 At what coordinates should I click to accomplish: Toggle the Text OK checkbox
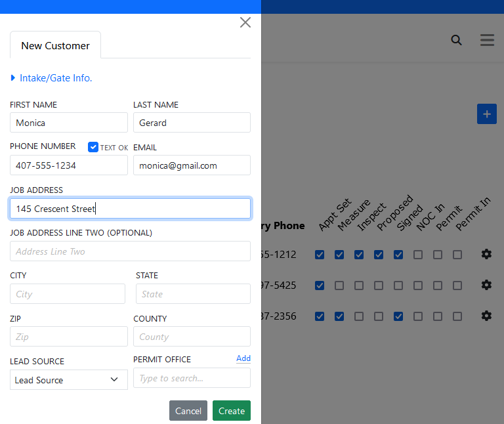(93, 147)
